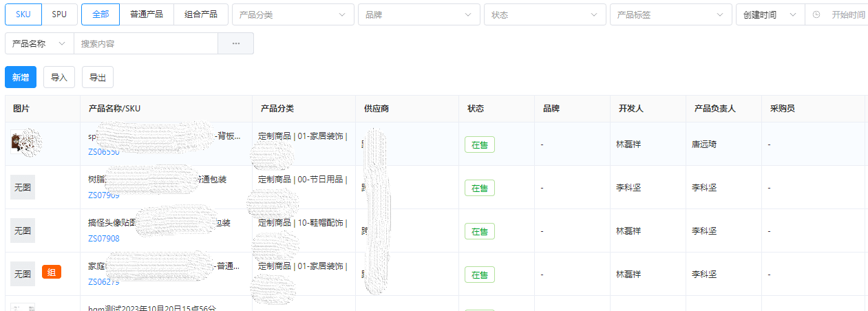Click the clock icon beside 开始时间

coord(816,14)
